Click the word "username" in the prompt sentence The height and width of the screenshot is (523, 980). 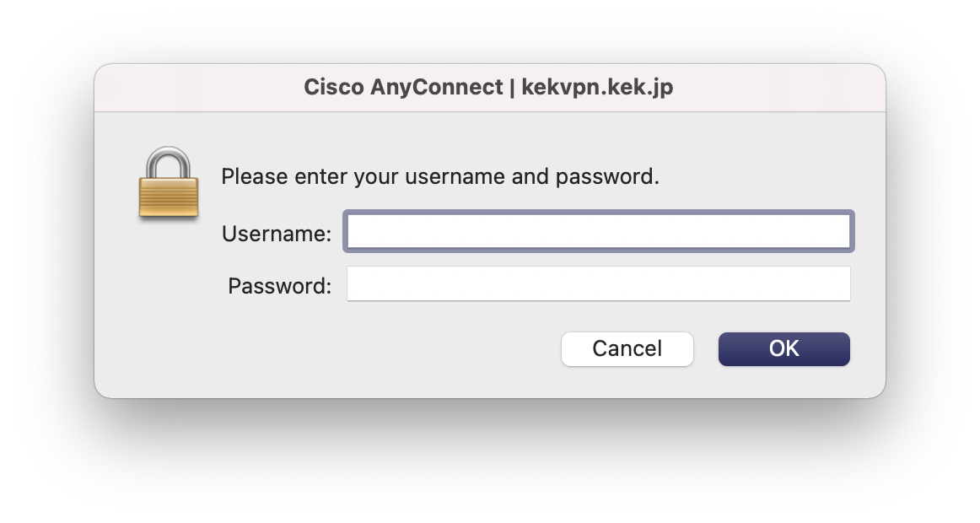(x=454, y=177)
